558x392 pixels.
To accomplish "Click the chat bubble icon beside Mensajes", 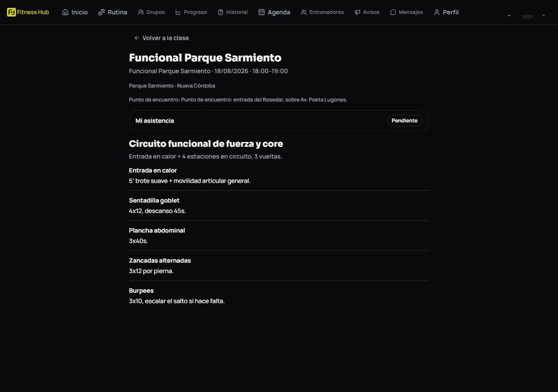I will click(x=393, y=12).
